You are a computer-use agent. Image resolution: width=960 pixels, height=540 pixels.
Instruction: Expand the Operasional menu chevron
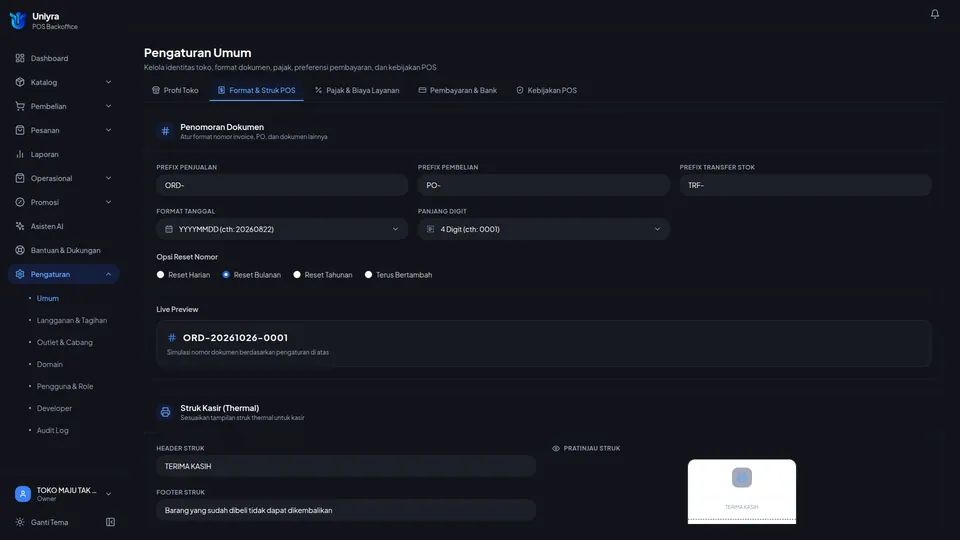(108, 178)
